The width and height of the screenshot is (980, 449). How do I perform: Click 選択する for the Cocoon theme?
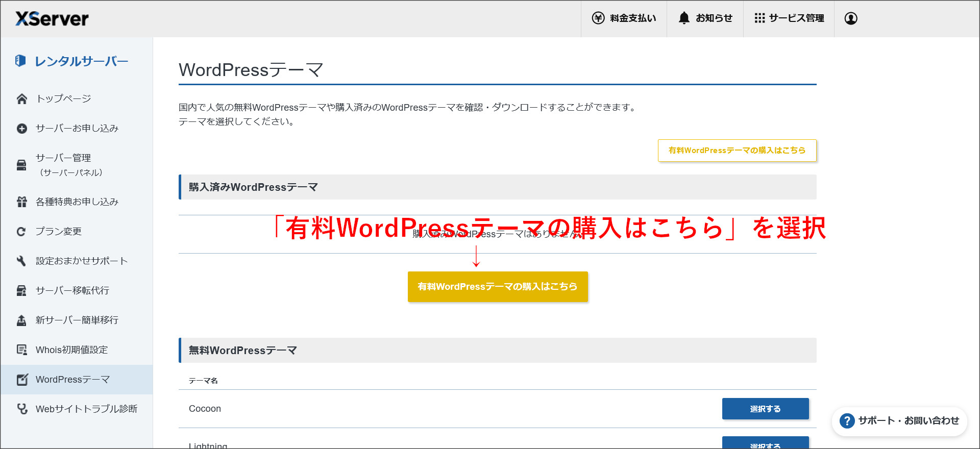pyautogui.click(x=766, y=409)
